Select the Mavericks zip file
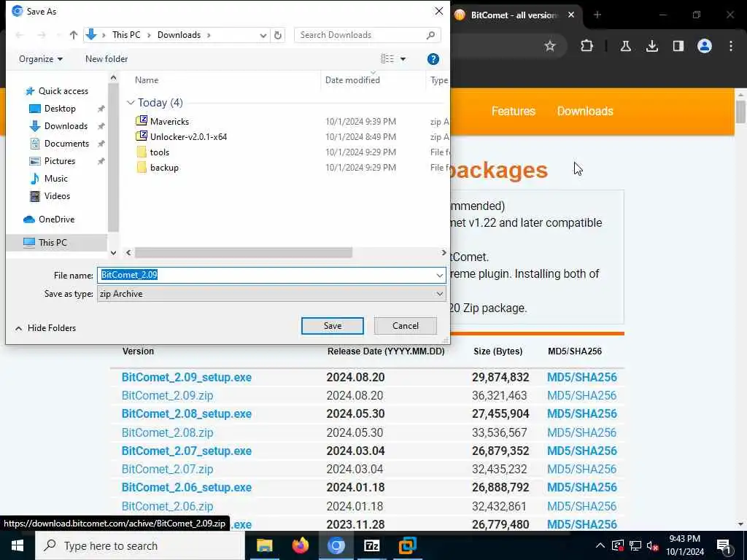Screen dimensions: 747x560 click(169, 122)
